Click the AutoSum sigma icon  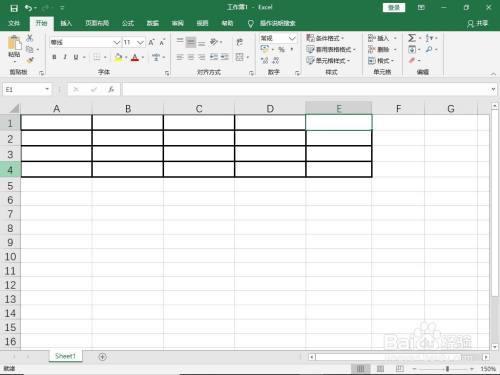tap(412, 38)
